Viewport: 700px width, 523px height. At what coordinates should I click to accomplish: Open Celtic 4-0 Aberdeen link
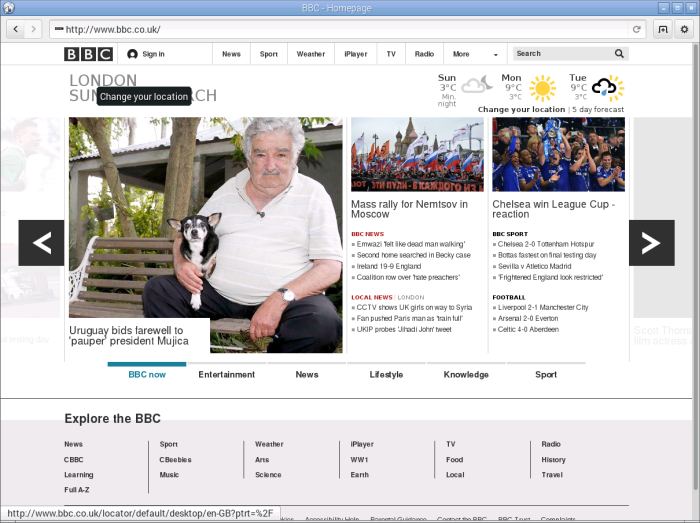pyautogui.click(x=528, y=329)
